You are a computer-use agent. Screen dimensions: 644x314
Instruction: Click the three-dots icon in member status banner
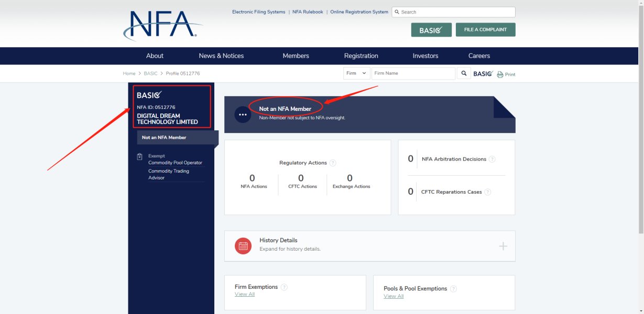(242, 115)
